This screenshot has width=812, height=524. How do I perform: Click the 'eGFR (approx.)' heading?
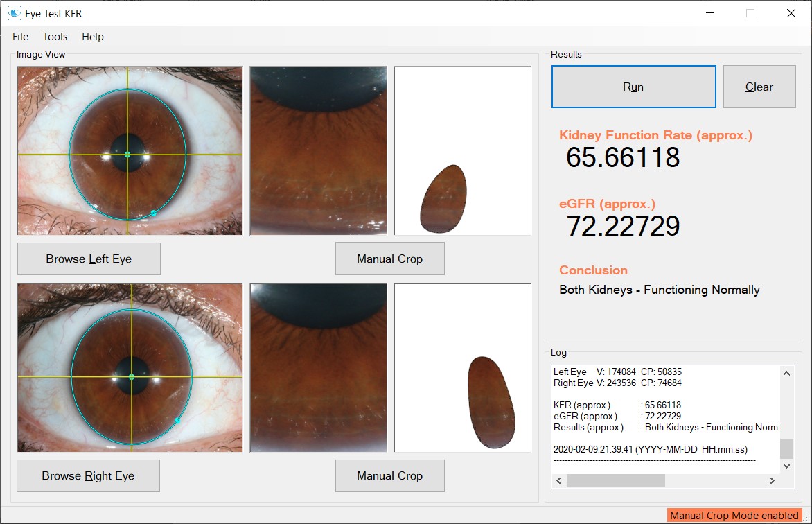[x=607, y=204]
